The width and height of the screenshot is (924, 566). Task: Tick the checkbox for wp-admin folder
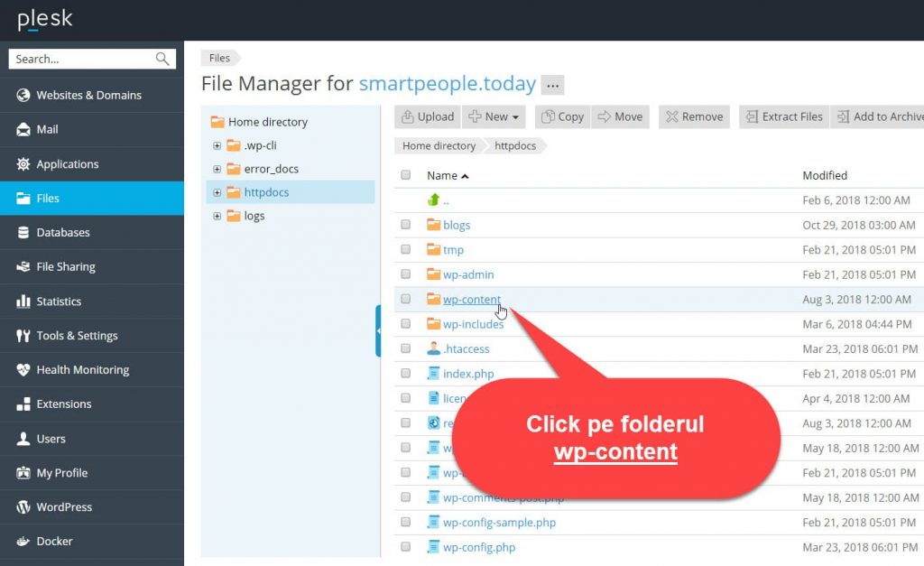(x=406, y=274)
